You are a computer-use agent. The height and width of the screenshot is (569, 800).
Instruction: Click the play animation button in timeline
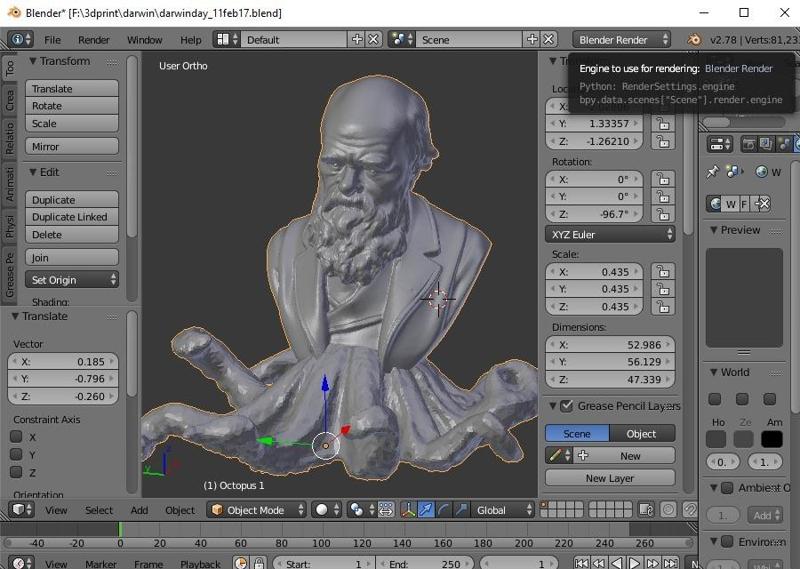point(634,563)
